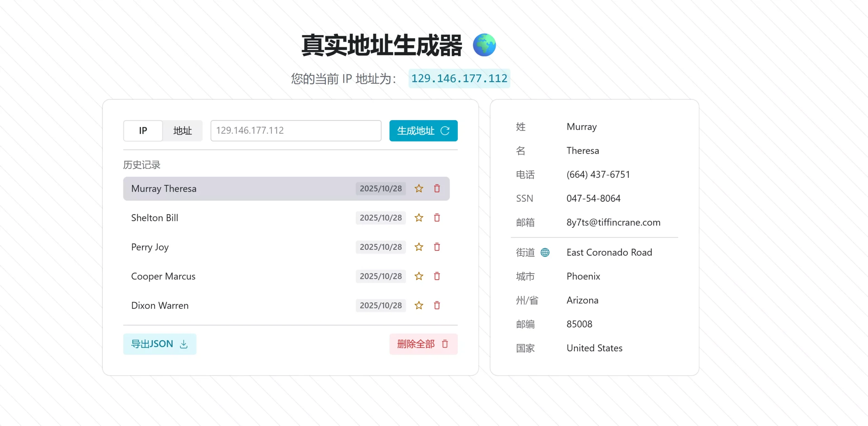Star the Murray Theresa record as favorite
This screenshot has width=868, height=426.
coord(419,189)
